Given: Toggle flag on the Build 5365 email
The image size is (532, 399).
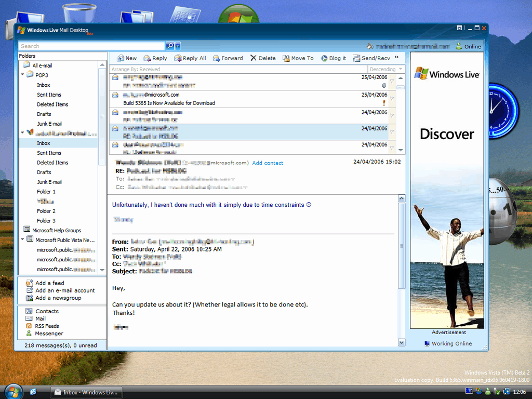Looking at the screenshot, I should point(392,98).
